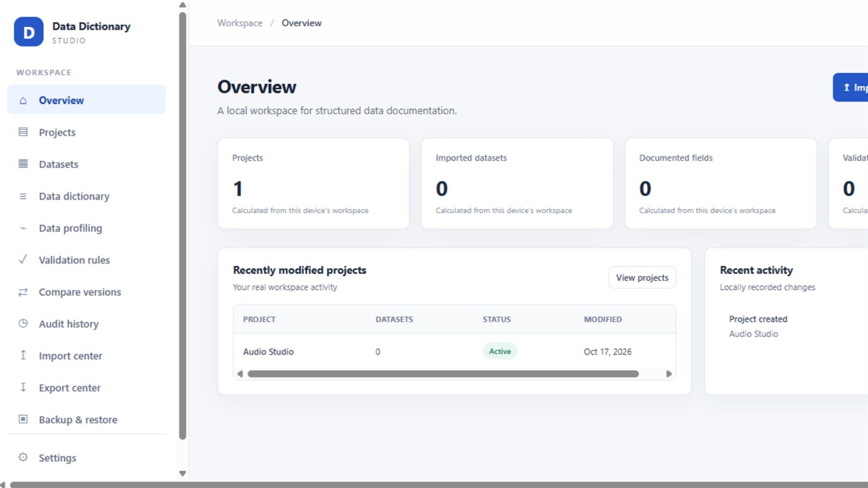Click the table scrollbar right arrow
868x488 pixels.
tap(669, 374)
